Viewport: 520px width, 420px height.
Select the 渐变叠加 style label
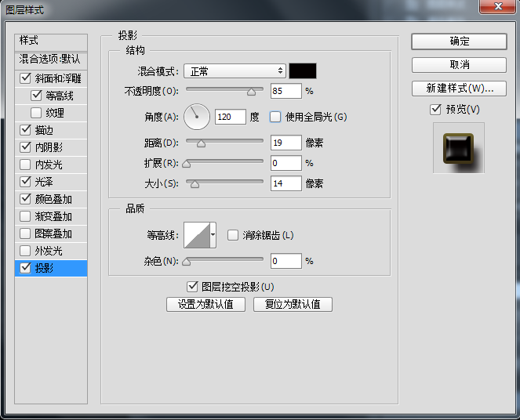[x=53, y=216]
